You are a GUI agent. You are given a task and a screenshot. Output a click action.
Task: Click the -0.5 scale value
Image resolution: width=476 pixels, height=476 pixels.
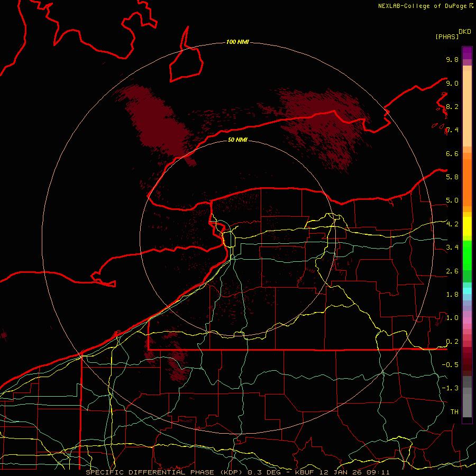450,365
